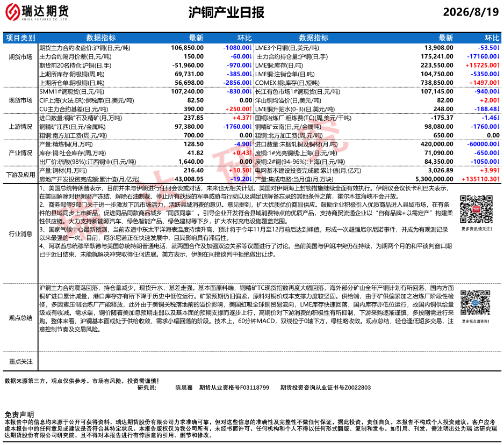504x445 pixels.
Task: Click value 106,850.00 for 沪铜 closing price
Action: click(187, 48)
